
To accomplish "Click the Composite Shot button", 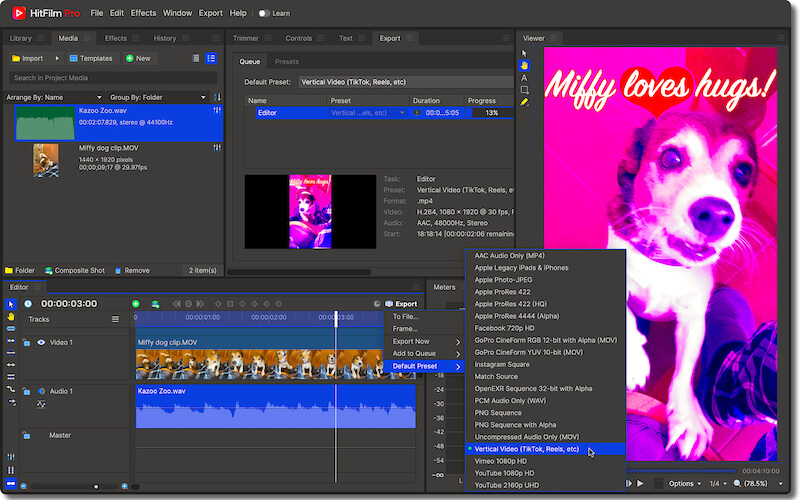I will pos(74,270).
